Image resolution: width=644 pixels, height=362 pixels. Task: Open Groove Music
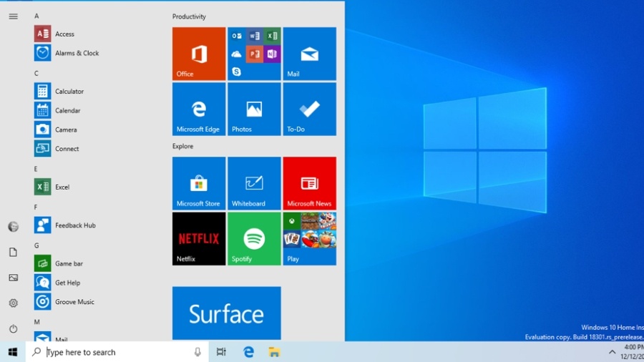coord(64,302)
